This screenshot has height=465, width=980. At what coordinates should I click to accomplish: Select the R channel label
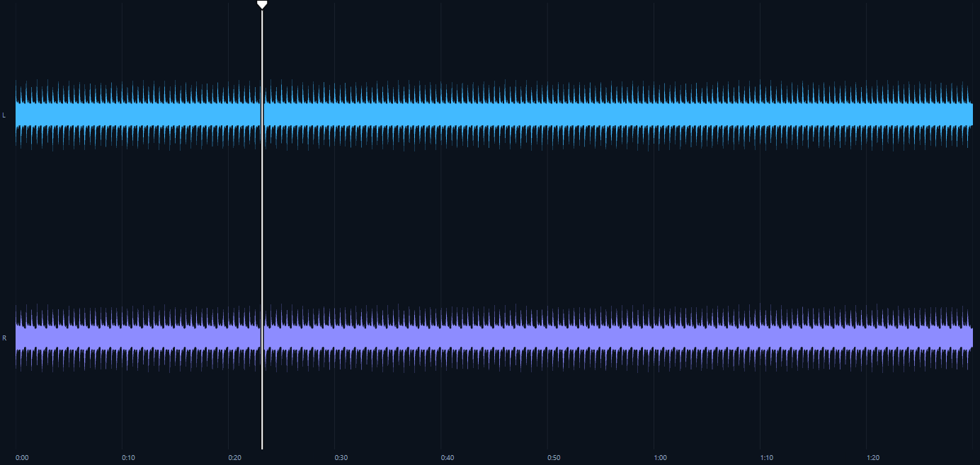tap(4, 338)
